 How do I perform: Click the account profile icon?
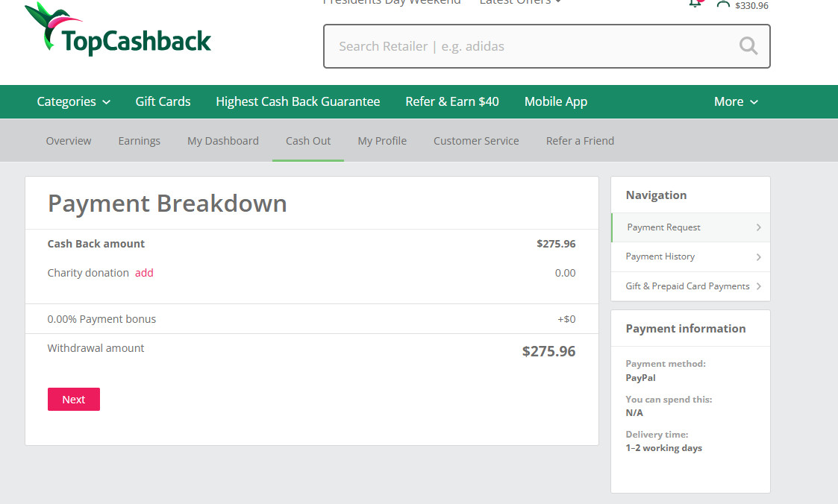tap(722, 4)
